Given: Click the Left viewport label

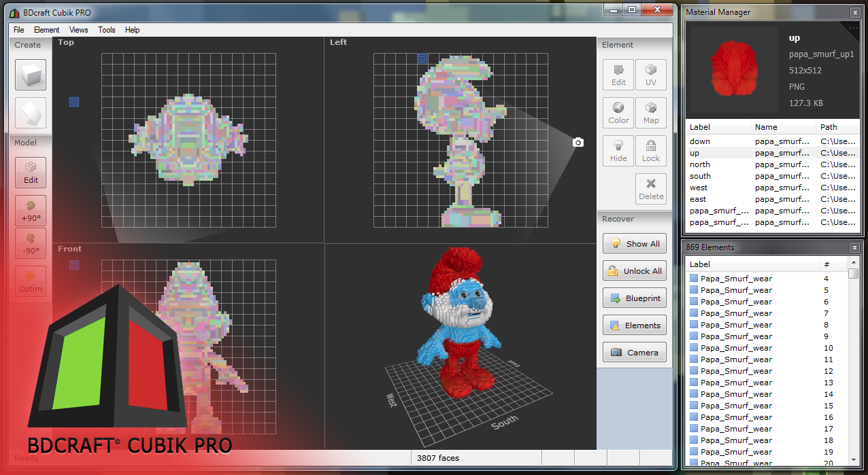Looking at the screenshot, I should click(x=338, y=42).
